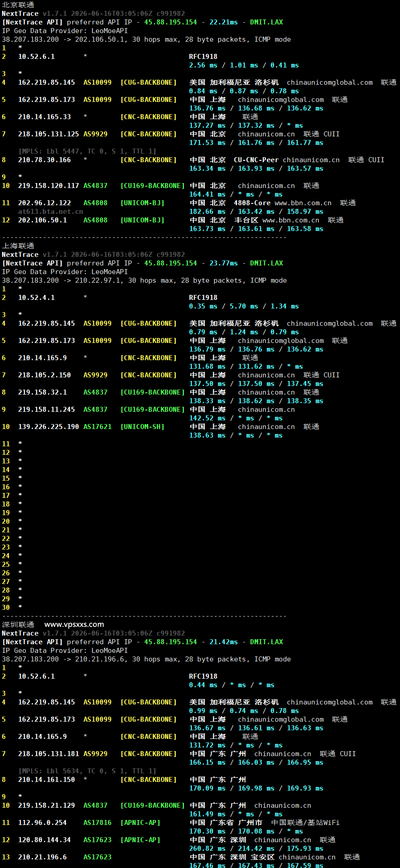Click IP address 10.52.4.1

click(x=36, y=298)
